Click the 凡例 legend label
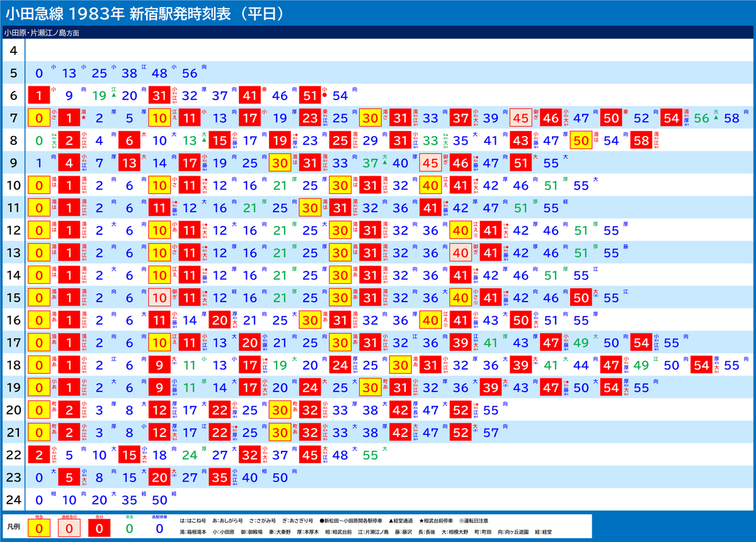 point(13,527)
